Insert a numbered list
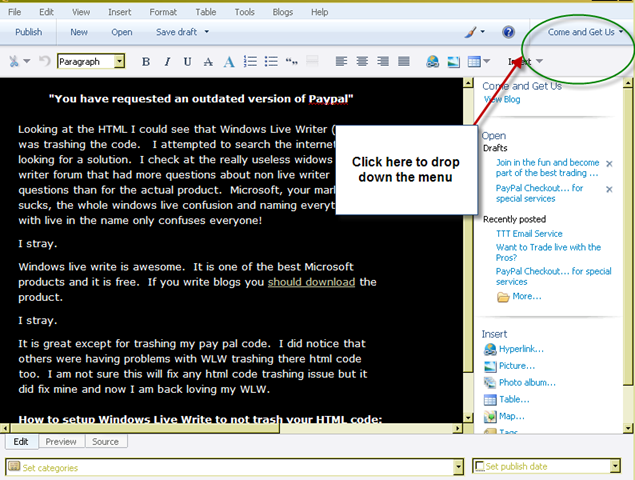Screen dimensions: 635x480 (x=250, y=62)
